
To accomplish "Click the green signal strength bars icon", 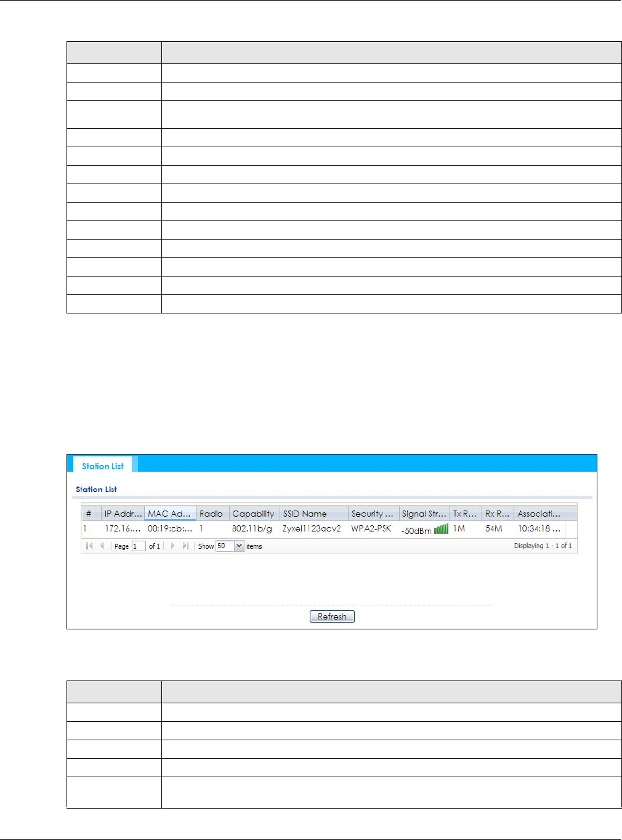I will [x=441, y=529].
